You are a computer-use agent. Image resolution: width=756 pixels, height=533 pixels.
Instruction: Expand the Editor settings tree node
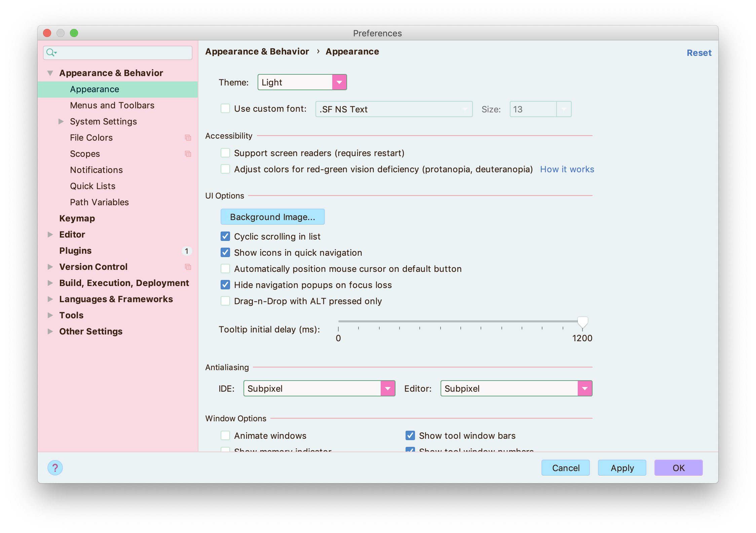pos(50,235)
